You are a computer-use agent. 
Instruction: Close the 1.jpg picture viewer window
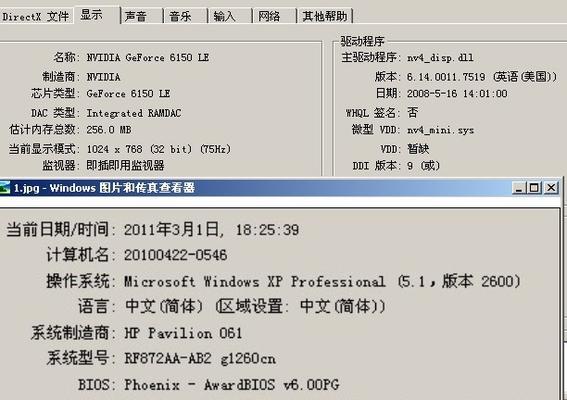(x=551, y=188)
